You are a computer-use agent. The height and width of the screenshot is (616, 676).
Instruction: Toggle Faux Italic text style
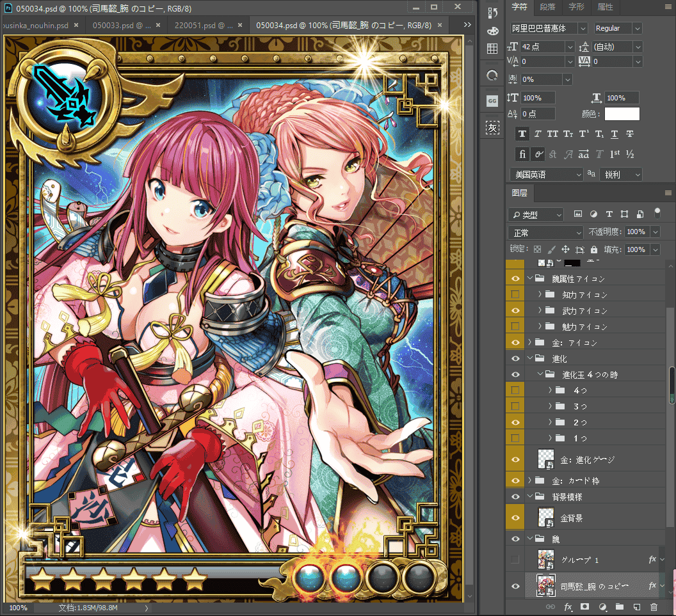click(x=538, y=134)
